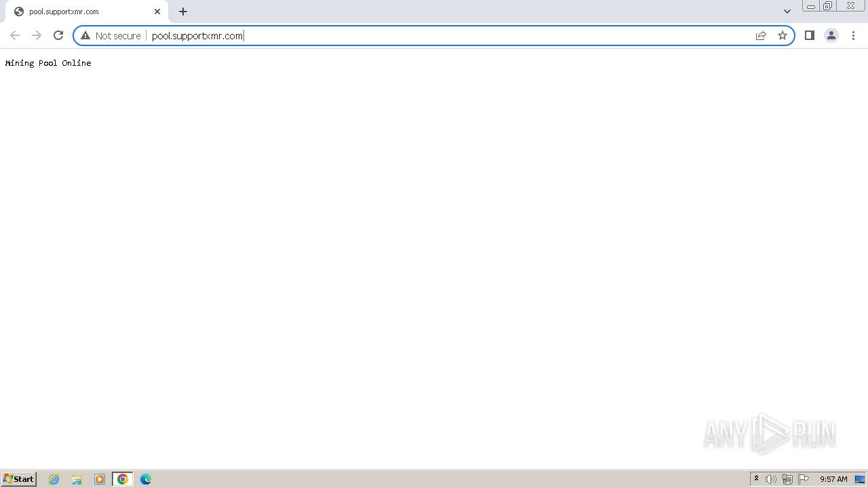Launch Windows Media Player from taskbar
This screenshot has width=868, height=488.
(x=100, y=479)
